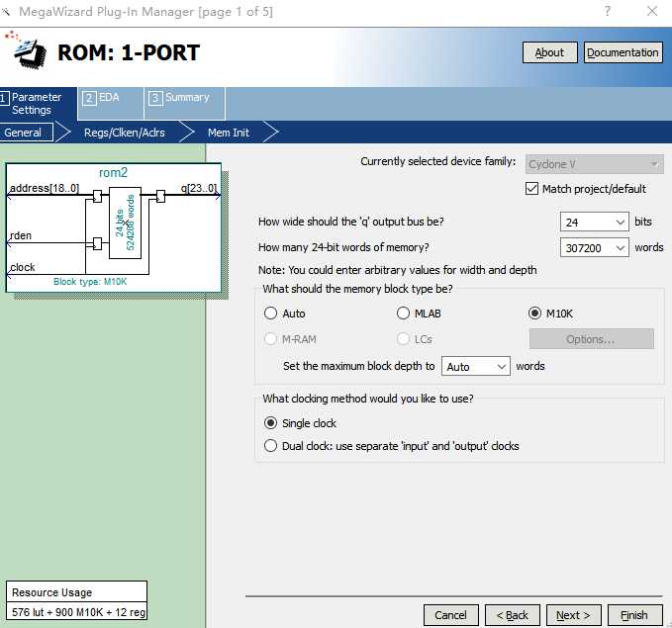Click the Block type: M10K label
Viewport: 672px width, 628px height.
tap(90, 282)
